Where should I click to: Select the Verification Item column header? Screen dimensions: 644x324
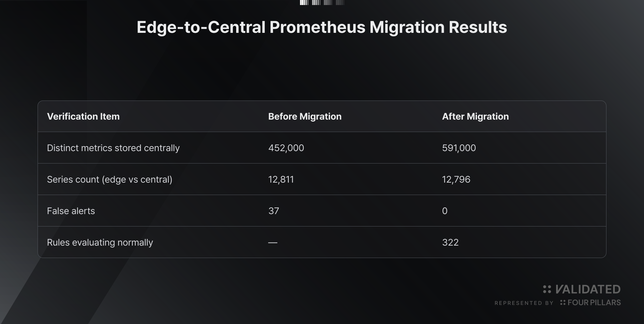[83, 116]
